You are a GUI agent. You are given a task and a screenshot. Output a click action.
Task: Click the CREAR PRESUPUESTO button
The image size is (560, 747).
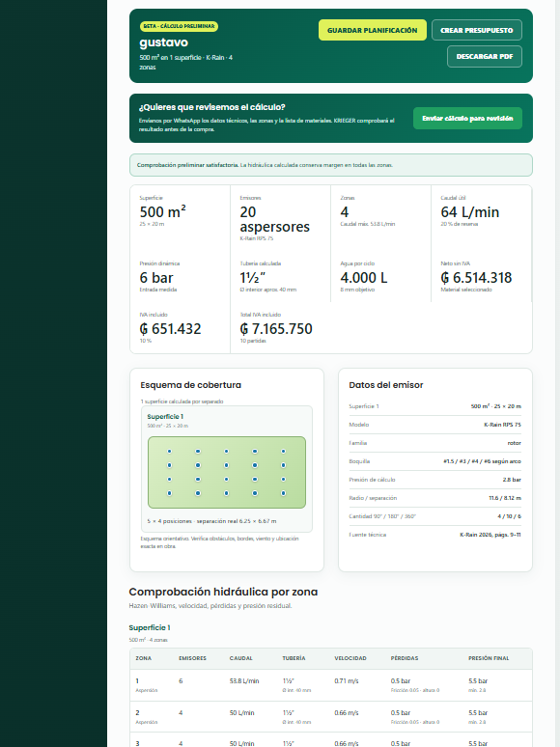477,30
